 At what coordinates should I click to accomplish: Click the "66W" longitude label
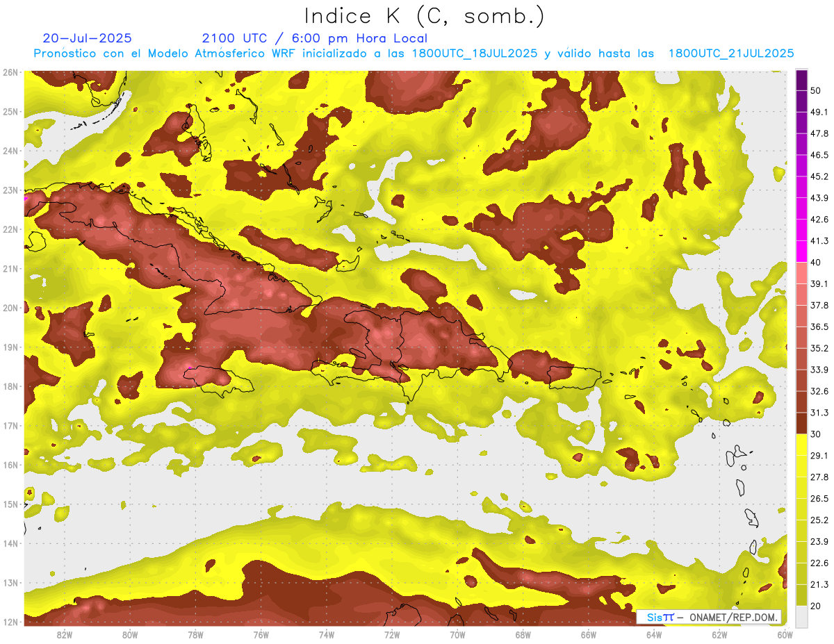[588, 634]
